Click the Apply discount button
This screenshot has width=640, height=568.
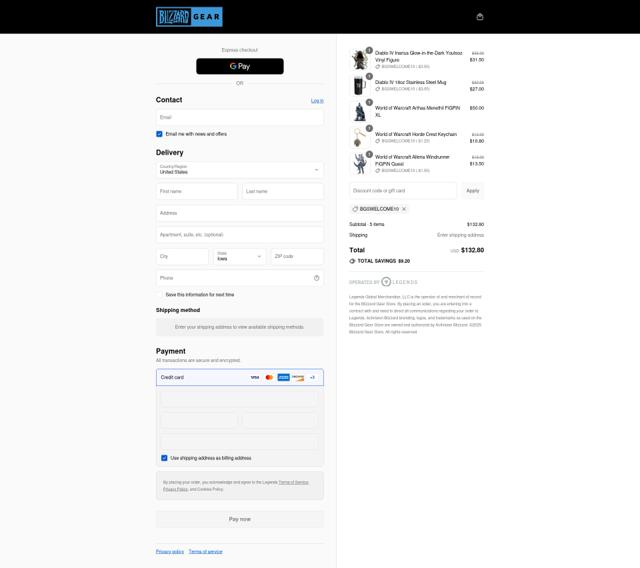473,191
